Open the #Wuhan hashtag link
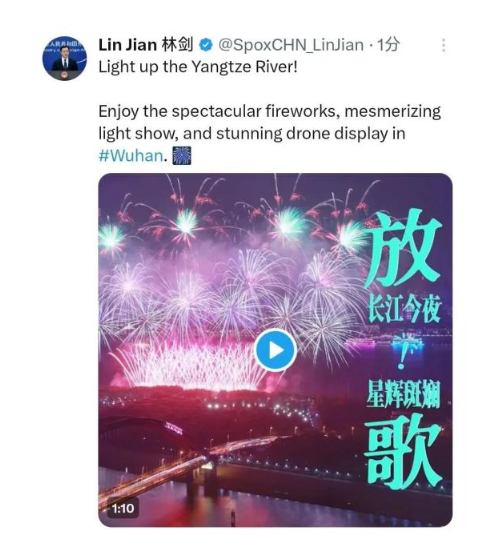The width and height of the screenshot is (490, 551). [131, 156]
